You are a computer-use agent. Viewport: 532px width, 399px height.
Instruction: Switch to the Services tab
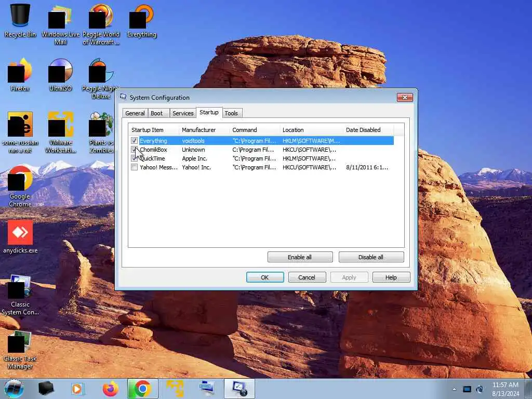[x=183, y=113]
